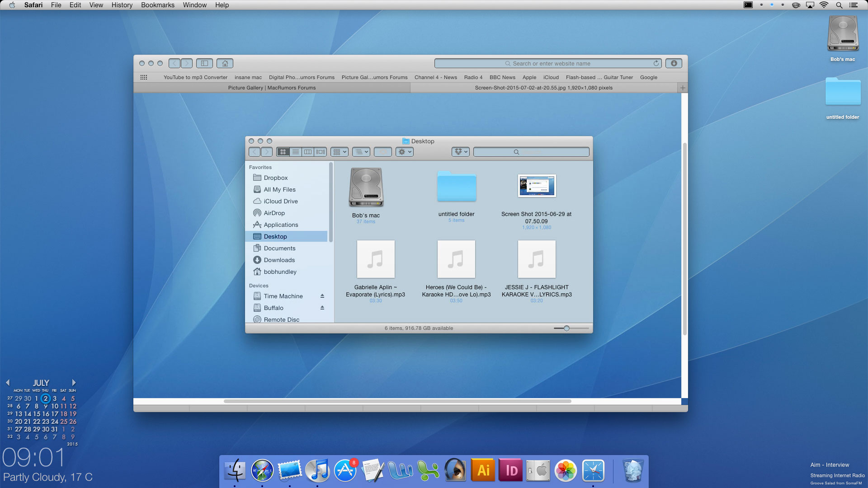This screenshot has height=488, width=868.
Task: Select Downloads in Finder sidebar
Action: click(x=287, y=260)
